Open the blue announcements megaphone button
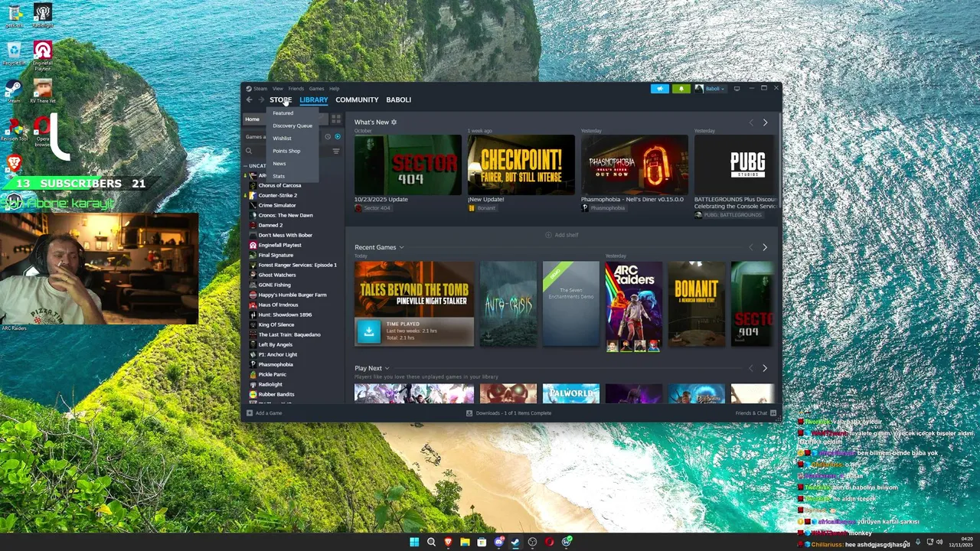Image resolution: width=980 pixels, height=551 pixels. click(x=660, y=89)
